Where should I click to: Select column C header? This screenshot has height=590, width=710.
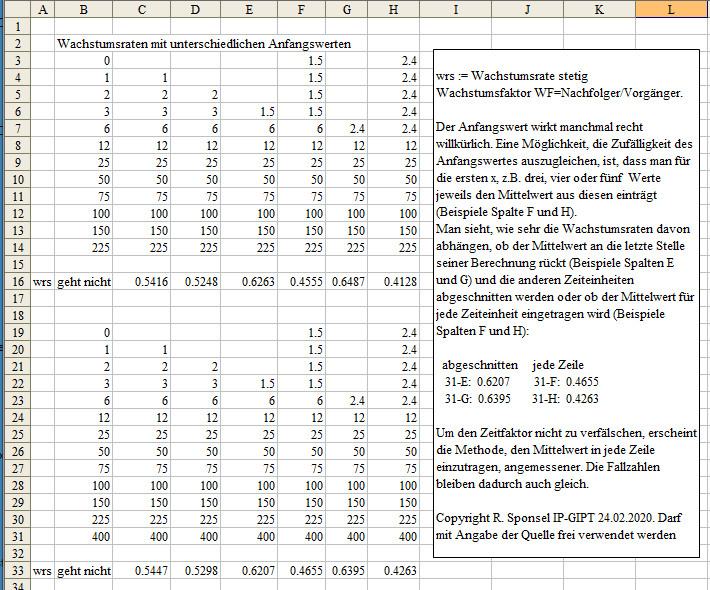tap(142, 10)
